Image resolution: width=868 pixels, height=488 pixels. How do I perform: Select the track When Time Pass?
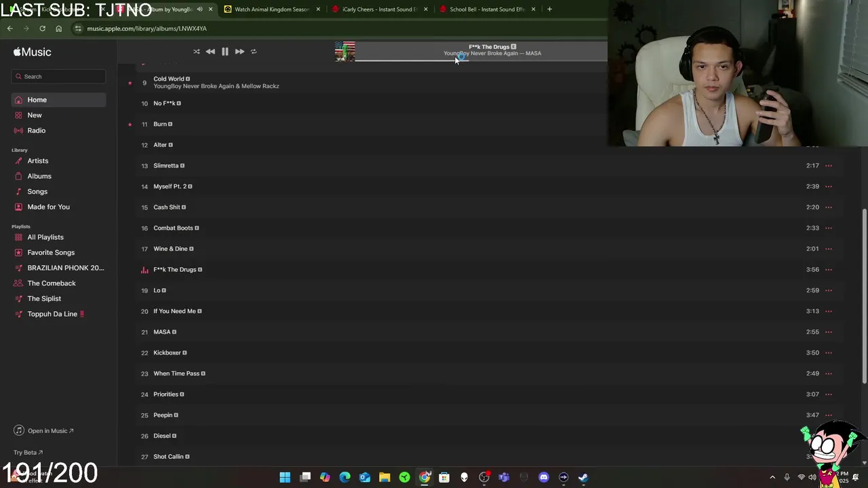176,373
